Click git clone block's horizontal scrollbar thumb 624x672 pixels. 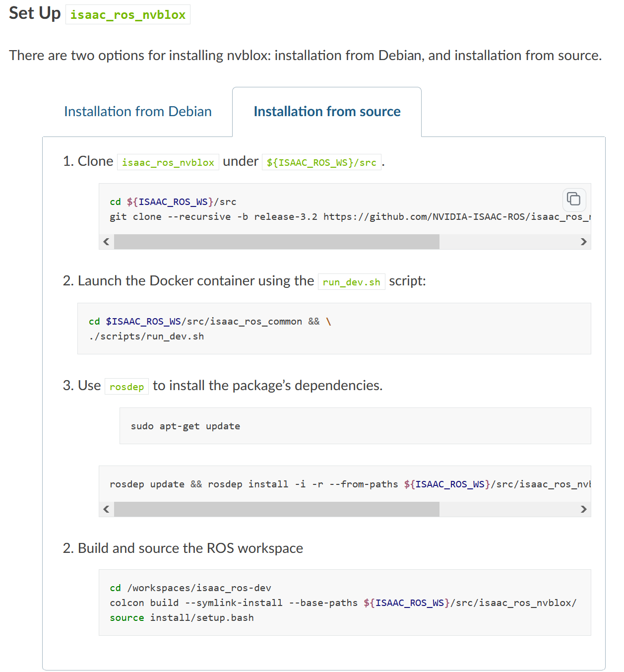(x=276, y=242)
